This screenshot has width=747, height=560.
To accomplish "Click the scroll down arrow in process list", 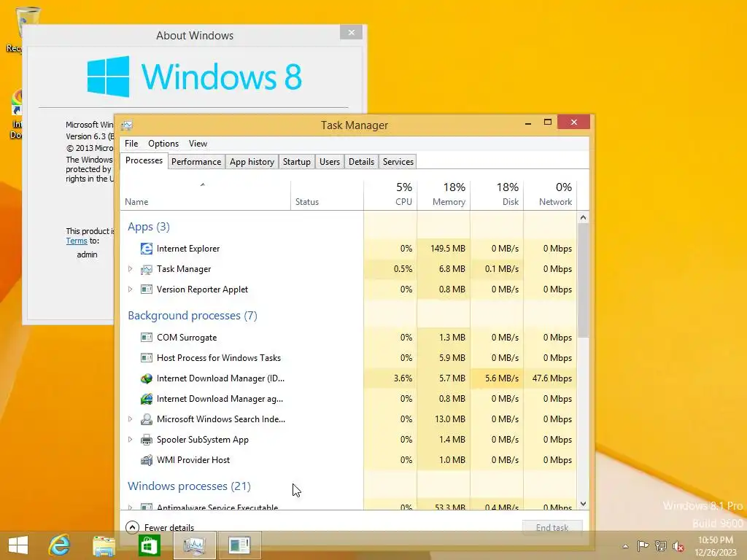I will [583, 504].
